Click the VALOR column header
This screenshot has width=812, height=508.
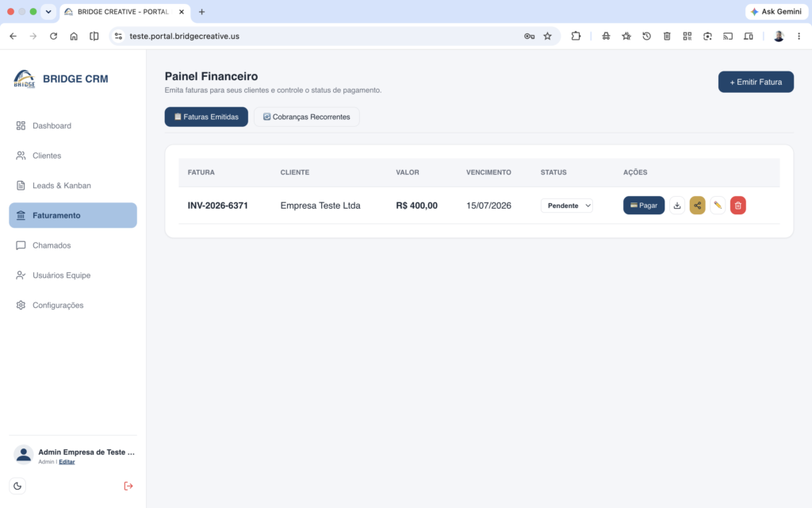click(408, 172)
